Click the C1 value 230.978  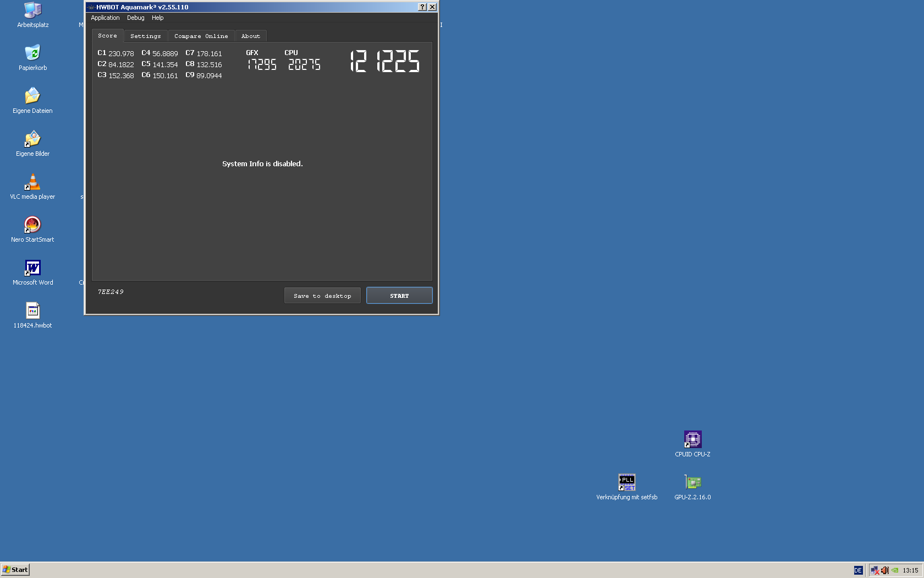(121, 53)
